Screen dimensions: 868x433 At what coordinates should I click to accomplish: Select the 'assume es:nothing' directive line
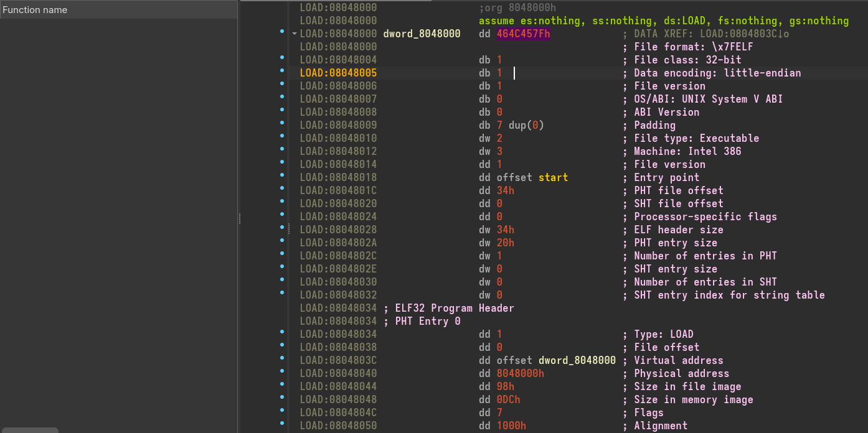click(663, 21)
